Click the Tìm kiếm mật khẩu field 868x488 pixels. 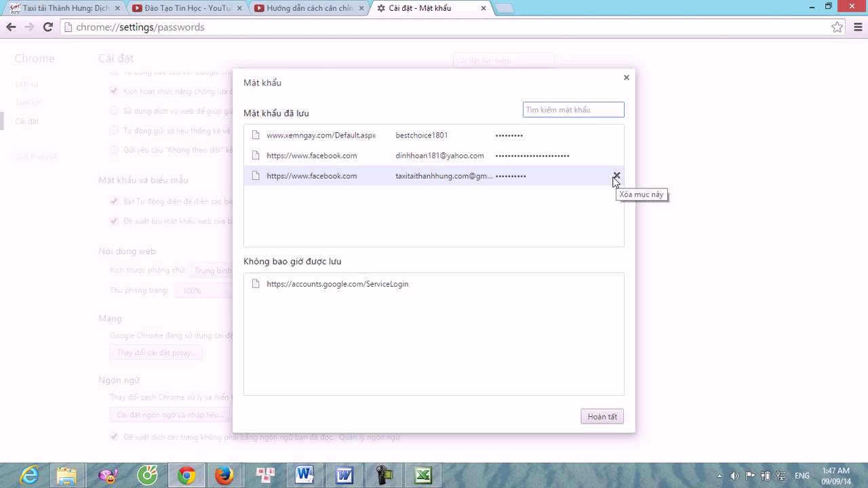click(574, 110)
